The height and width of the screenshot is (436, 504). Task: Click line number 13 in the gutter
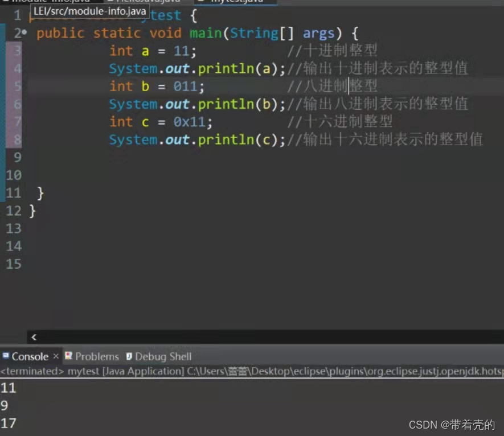pos(14,228)
